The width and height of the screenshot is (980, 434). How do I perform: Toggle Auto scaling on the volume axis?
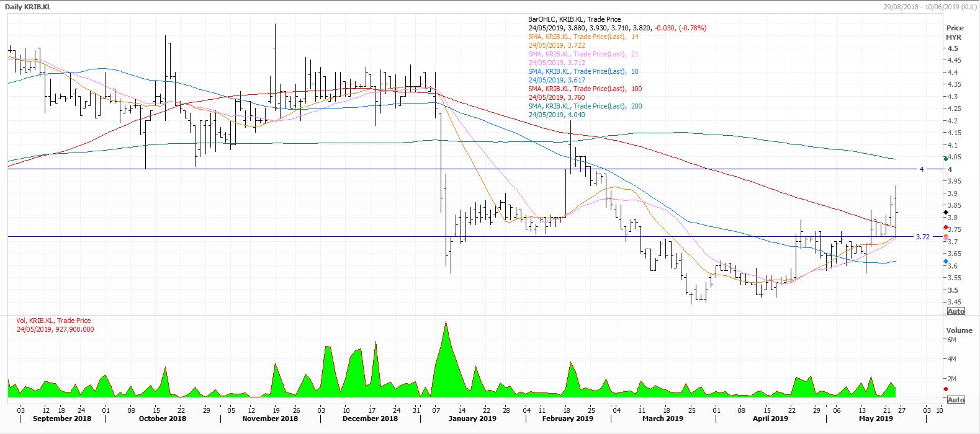coord(956,400)
